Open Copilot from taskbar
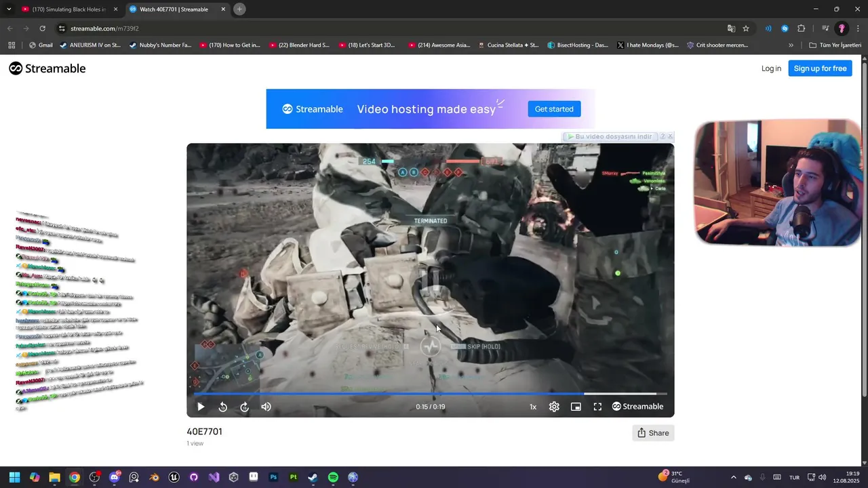 [35, 477]
